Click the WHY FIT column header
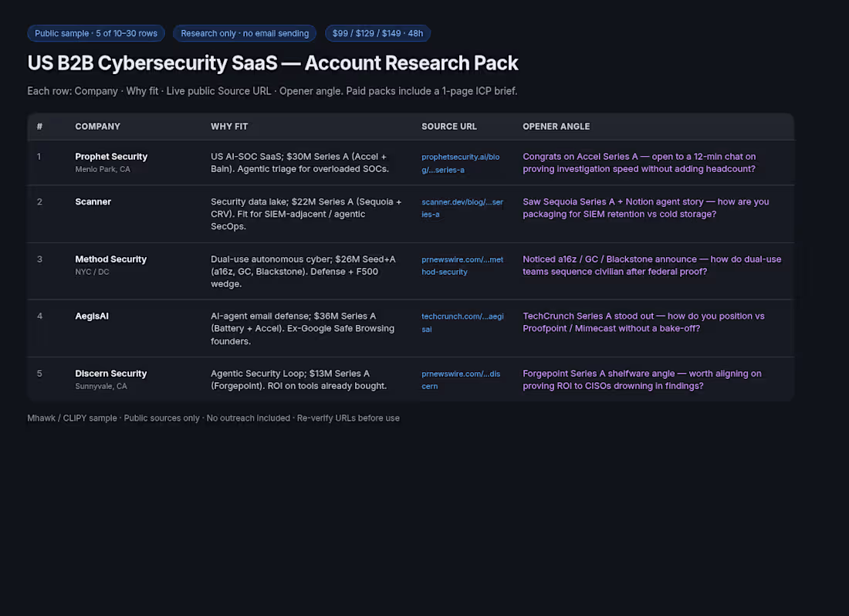849x616 pixels. [229, 126]
